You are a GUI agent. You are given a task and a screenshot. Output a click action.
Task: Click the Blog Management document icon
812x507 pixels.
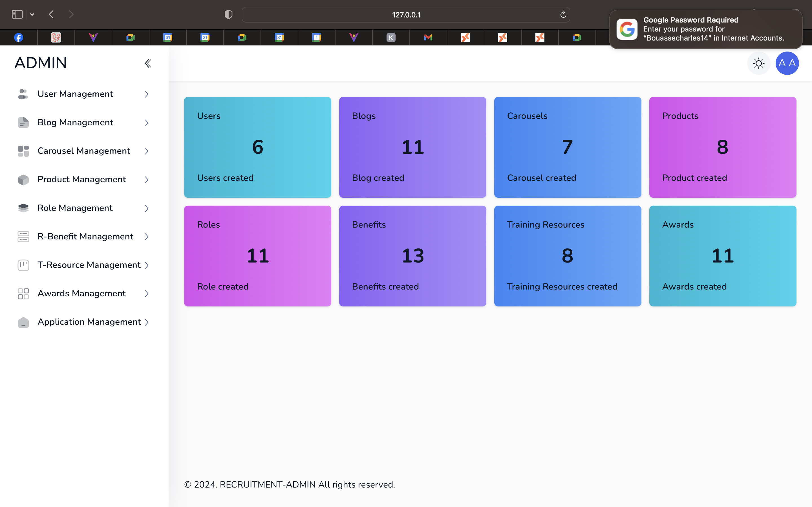23,123
